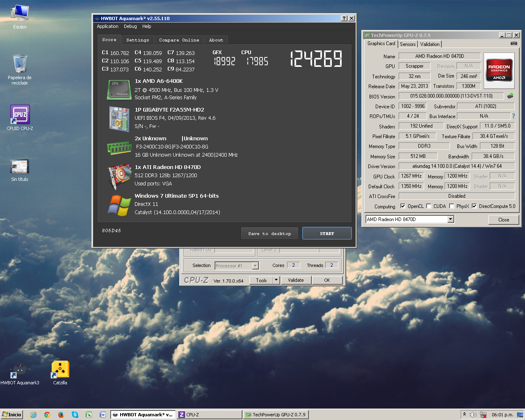Open the AMD Radeon HD 8470D GPU dropdown
This screenshot has height=420, width=525.
[450, 219]
